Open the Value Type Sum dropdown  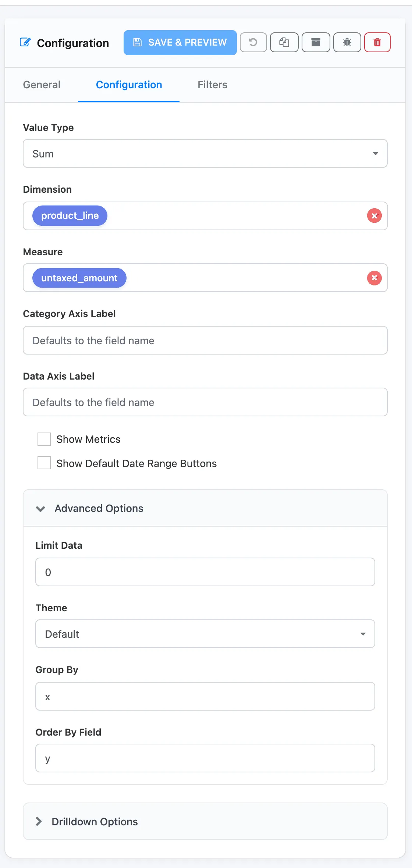click(x=205, y=153)
